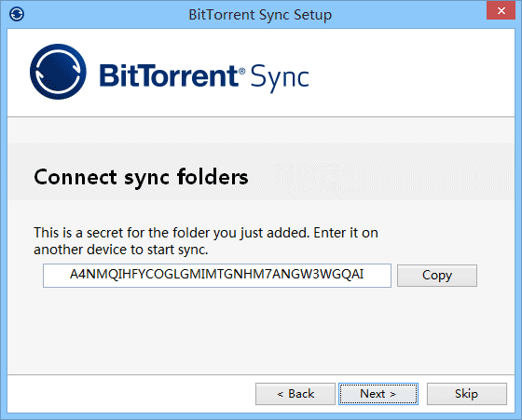The image size is (522, 420).
Task: Click the registered trademark symbol after BitTorrent
Action: tap(242, 71)
